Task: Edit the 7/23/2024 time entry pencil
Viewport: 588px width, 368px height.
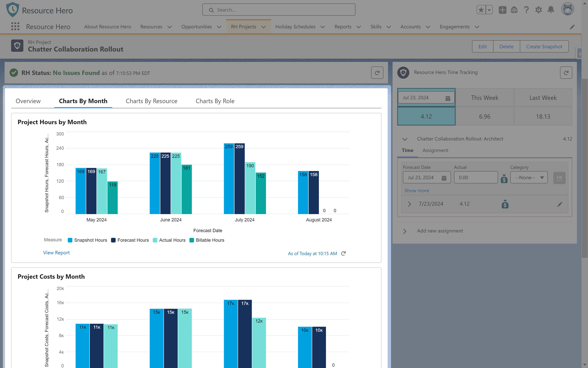Action: [x=559, y=204]
